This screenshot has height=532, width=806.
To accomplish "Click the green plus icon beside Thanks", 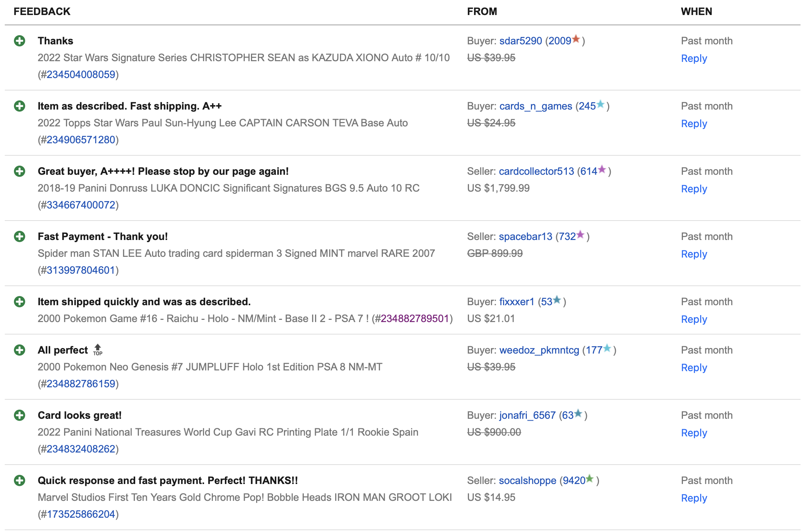I will tap(19, 41).
